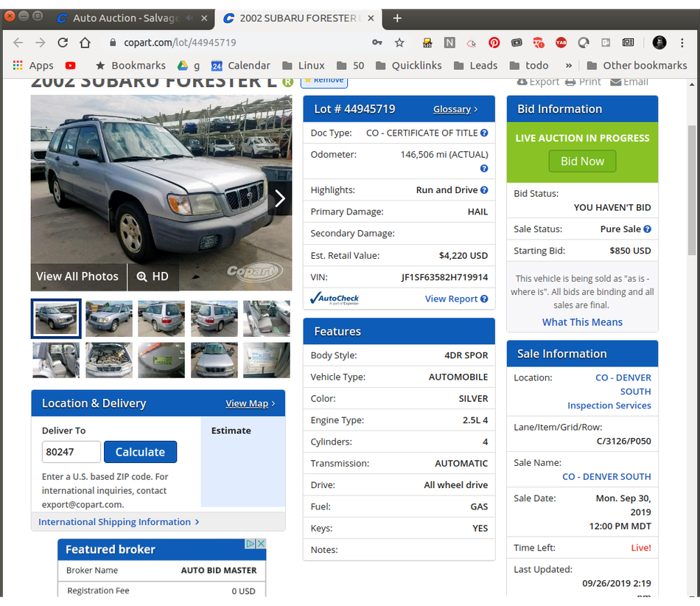Click the Email link

629,82
